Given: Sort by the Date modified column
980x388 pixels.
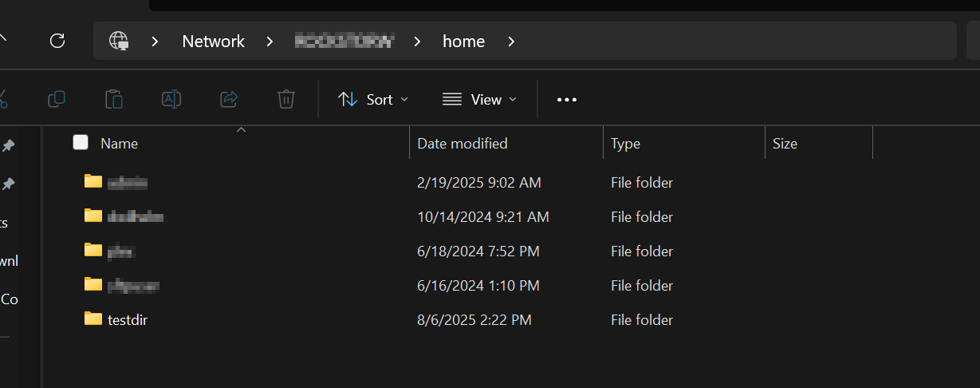Looking at the screenshot, I should (x=462, y=144).
